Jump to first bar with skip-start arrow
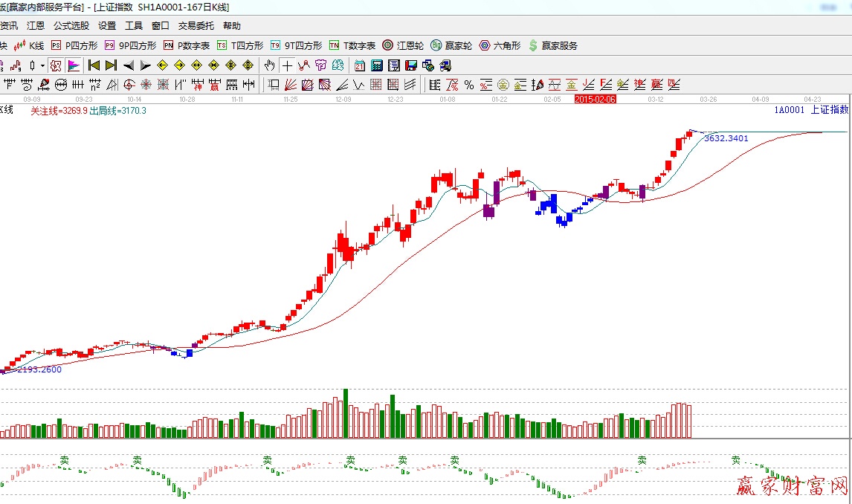 [94, 65]
